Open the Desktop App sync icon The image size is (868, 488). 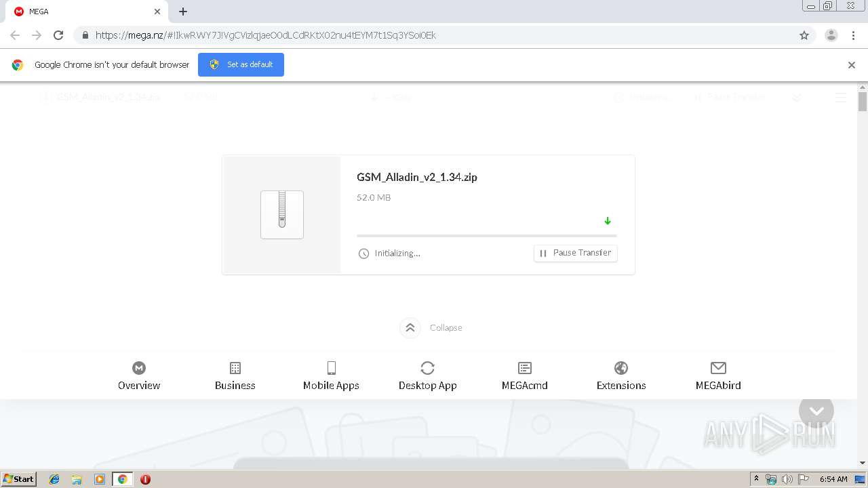pos(427,368)
